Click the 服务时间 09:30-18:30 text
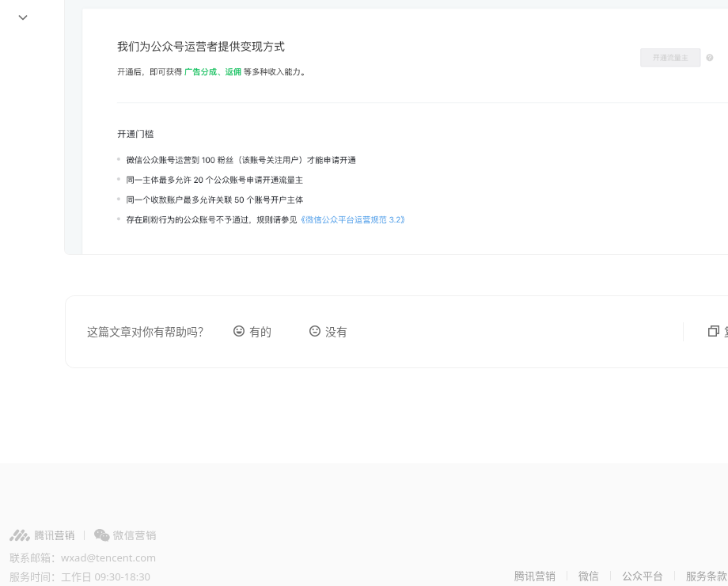Screen dimensions: 728x586 pyautogui.click(x=79, y=577)
